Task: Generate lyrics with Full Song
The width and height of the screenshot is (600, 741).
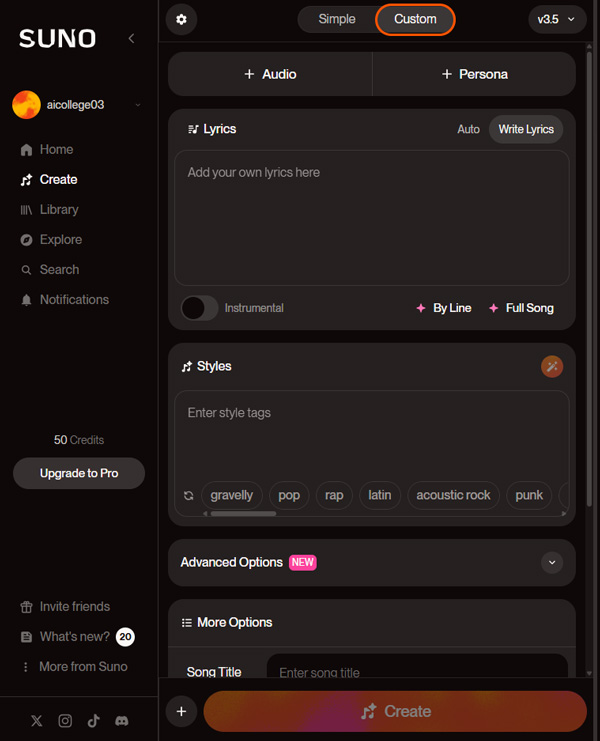Action: (522, 308)
